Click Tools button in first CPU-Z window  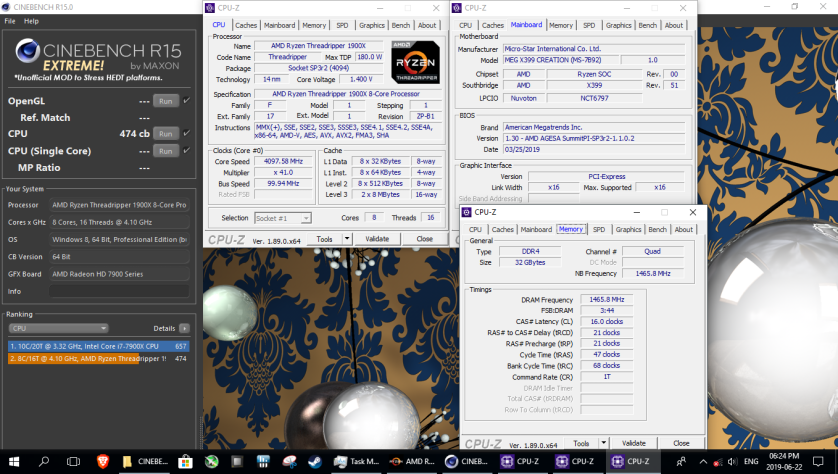click(x=324, y=239)
